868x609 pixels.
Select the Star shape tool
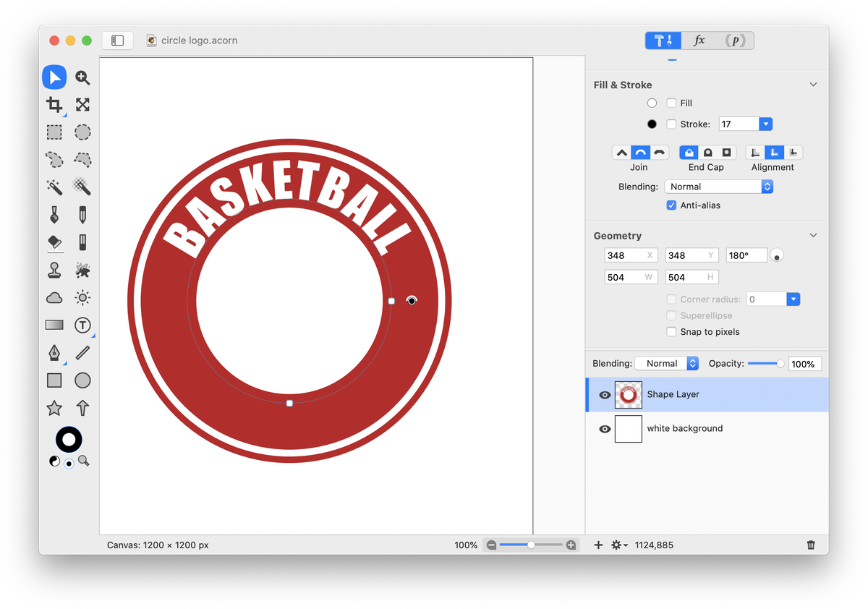pos(54,408)
